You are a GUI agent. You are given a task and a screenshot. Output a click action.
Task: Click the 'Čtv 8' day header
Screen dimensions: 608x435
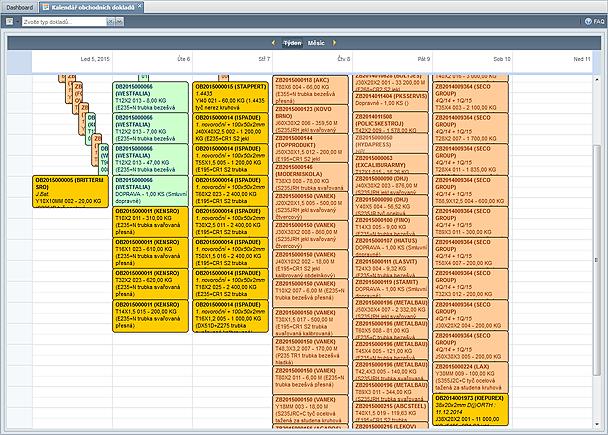pyautogui.click(x=344, y=59)
